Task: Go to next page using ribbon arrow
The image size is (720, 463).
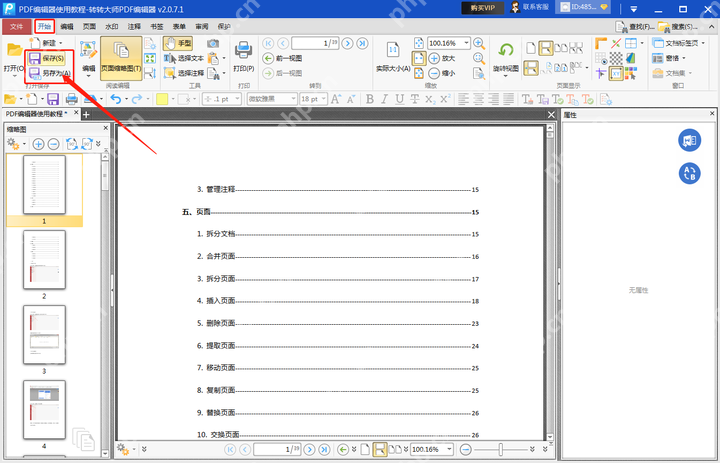Action: pyautogui.click(x=348, y=43)
